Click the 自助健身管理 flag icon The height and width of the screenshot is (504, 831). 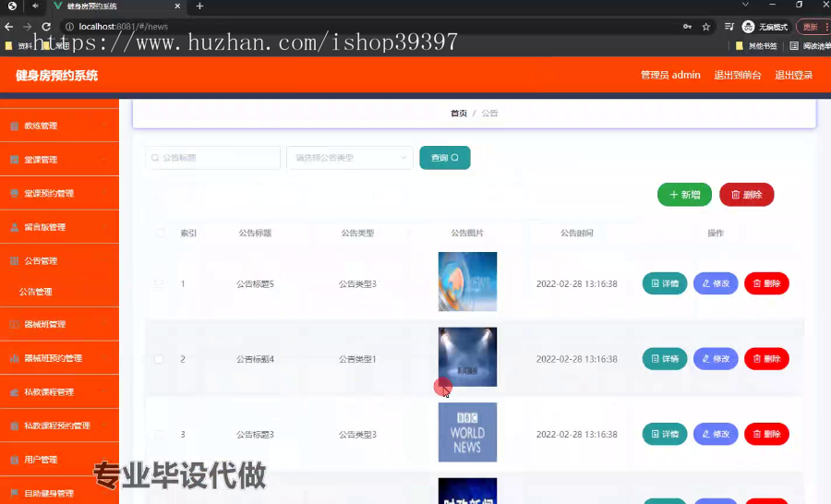(x=14, y=494)
